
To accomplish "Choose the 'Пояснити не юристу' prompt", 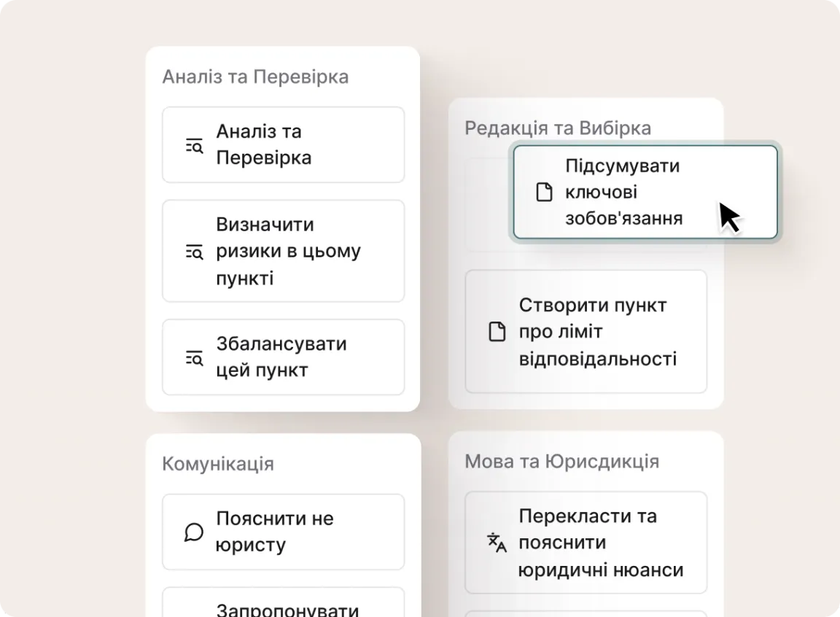I will click(283, 532).
